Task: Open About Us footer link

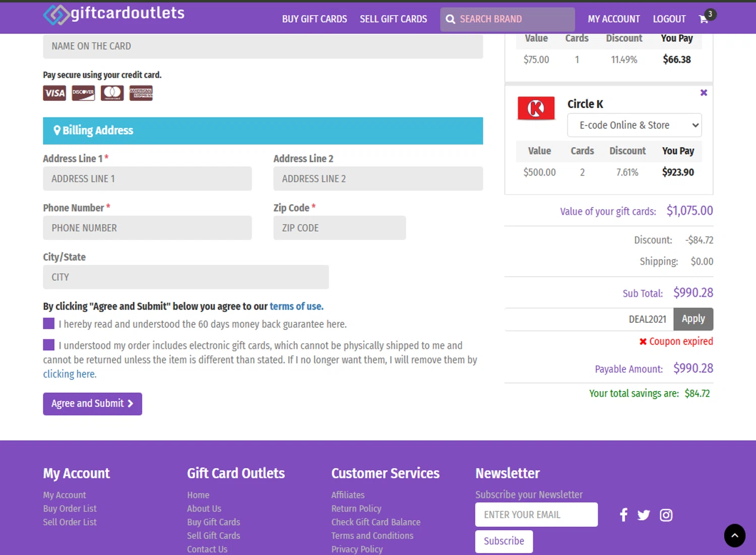Action: click(204, 509)
